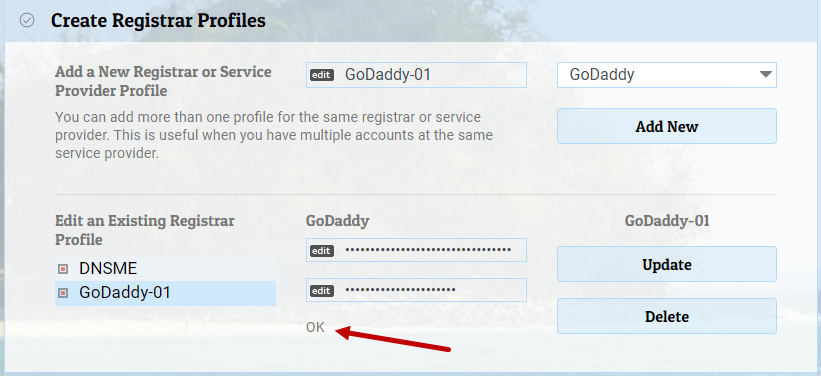Click the GoDaddy-01 label above Update
This screenshot has width=821, height=376.
point(667,221)
